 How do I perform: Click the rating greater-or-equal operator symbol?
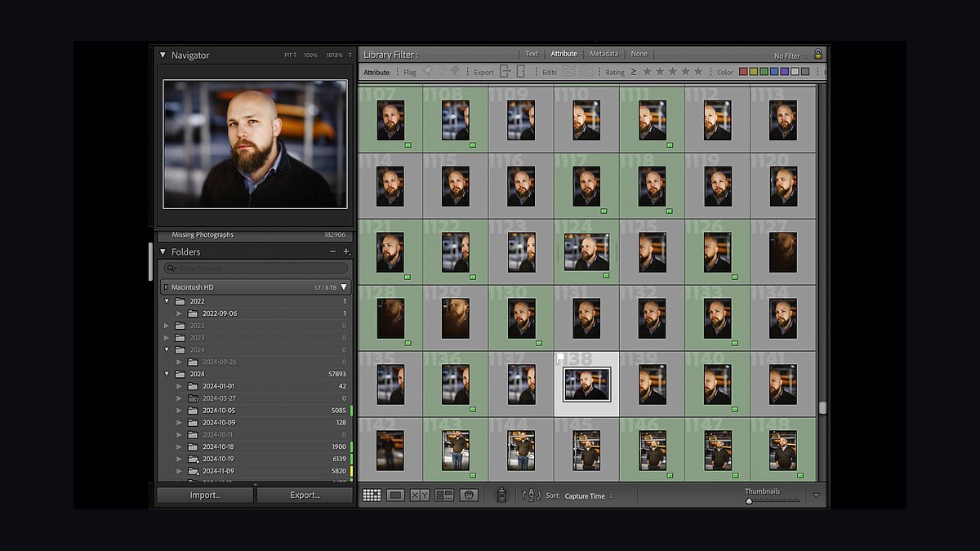[633, 72]
